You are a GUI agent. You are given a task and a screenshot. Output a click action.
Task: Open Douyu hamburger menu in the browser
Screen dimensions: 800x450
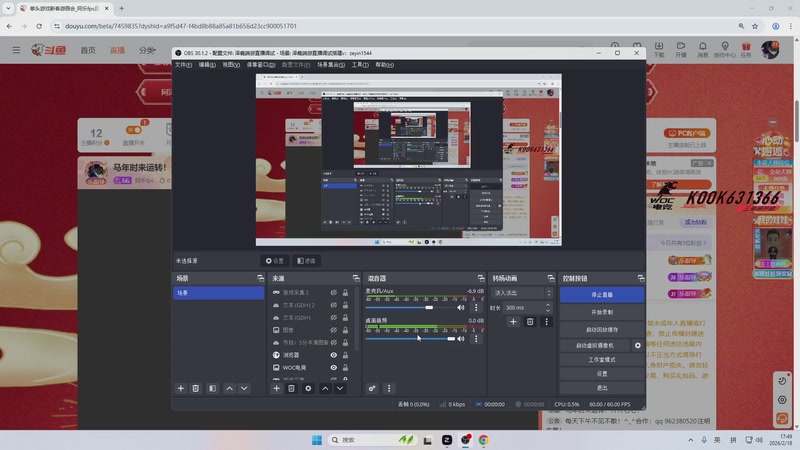point(16,50)
